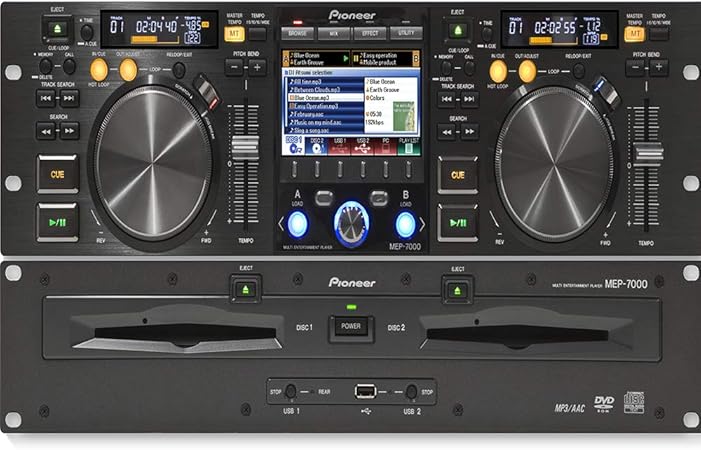
Task: Hit the CUE button on deck B
Action: click(458, 175)
